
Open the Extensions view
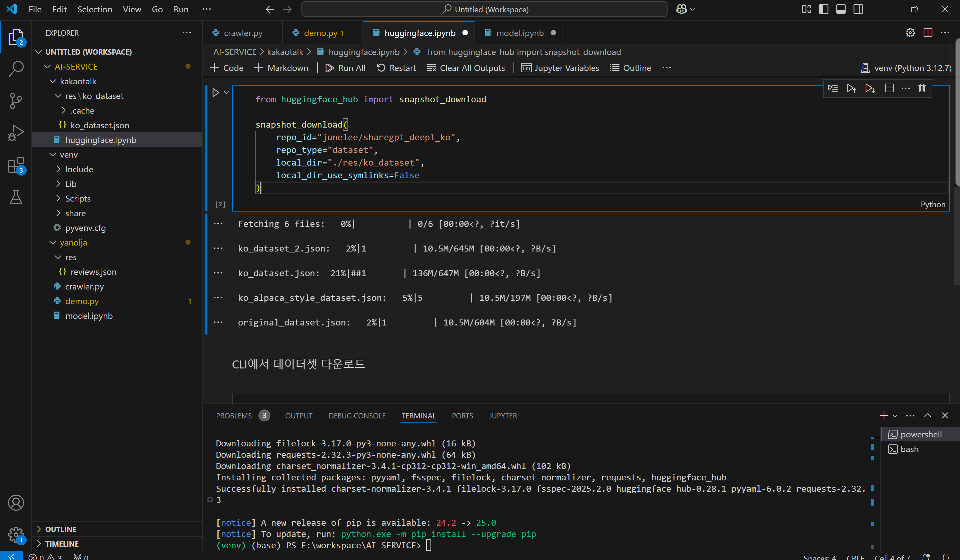[16, 165]
